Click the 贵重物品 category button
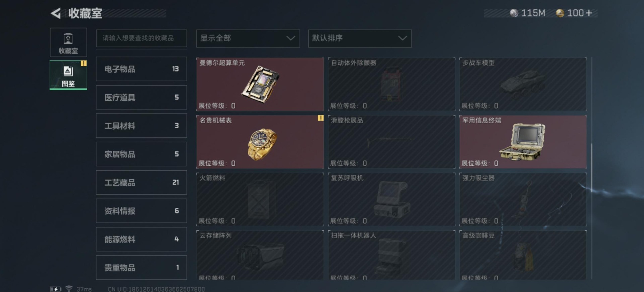The width and height of the screenshot is (644, 292). [141, 268]
